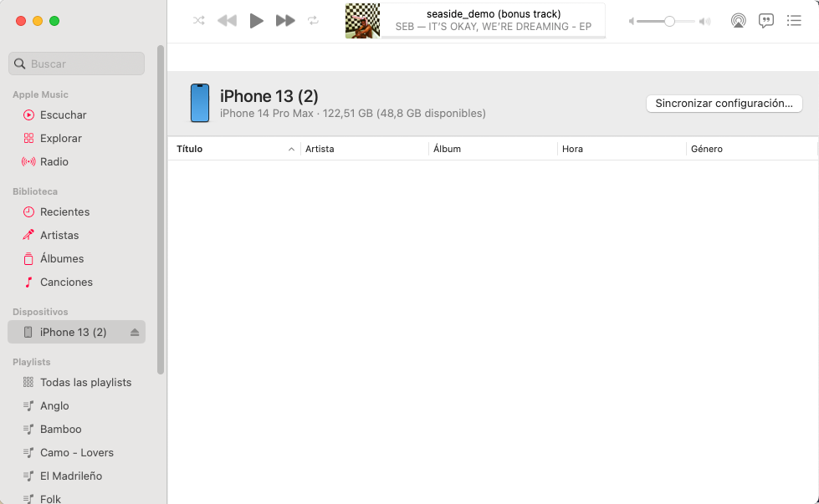The width and height of the screenshot is (819, 504).
Task: Show Álbumes in library
Action: tap(76, 259)
